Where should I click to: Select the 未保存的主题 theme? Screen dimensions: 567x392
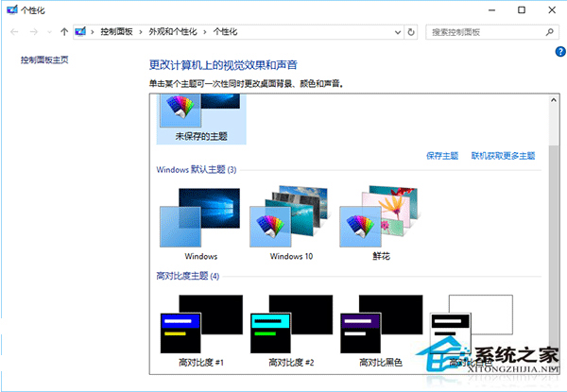click(x=201, y=119)
